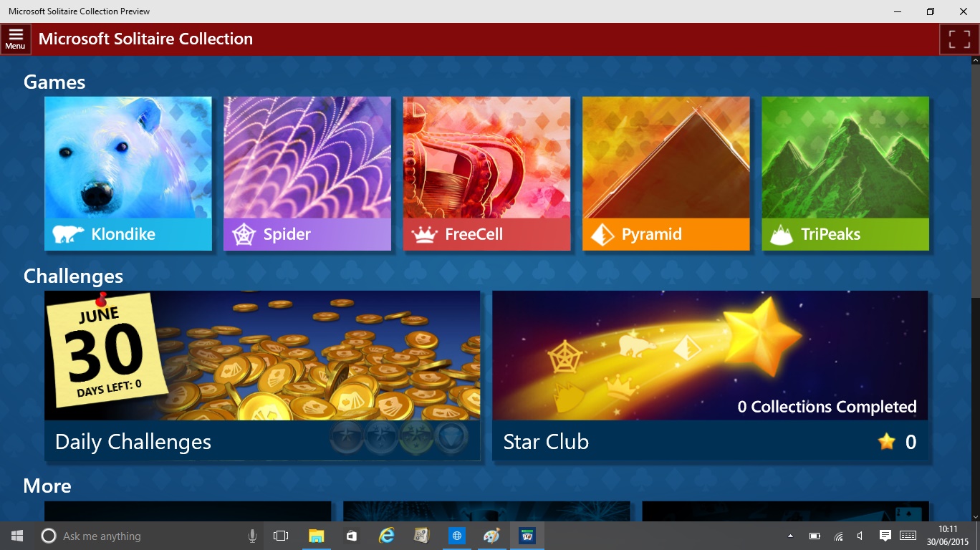Open the Store app from taskbar

click(x=351, y=536)
